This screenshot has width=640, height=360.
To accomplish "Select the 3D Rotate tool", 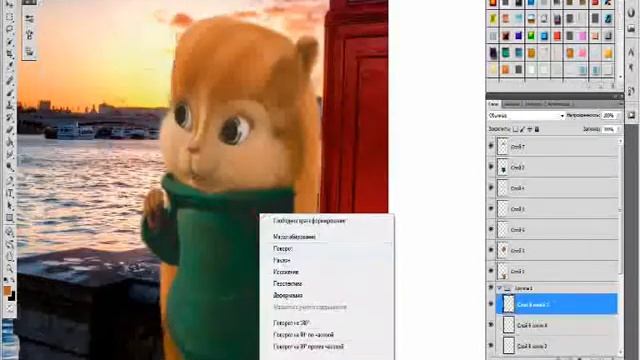I will coord(10,231).
